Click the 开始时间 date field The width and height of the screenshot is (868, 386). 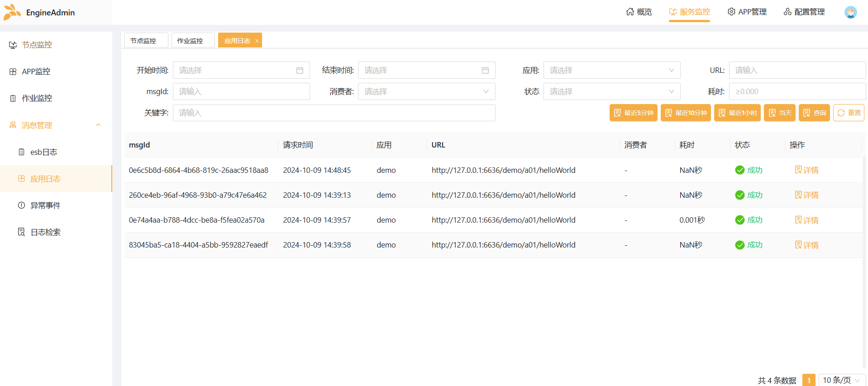click(241, 70)
